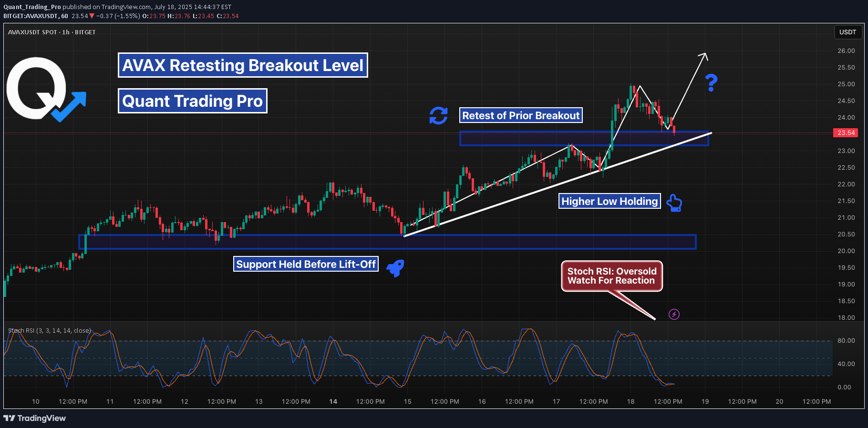This screenshot has width=868, height=428.
Task: Click the Stoch RSI (3, 3, 14, 14, close) legend
Action: (49, 330)
